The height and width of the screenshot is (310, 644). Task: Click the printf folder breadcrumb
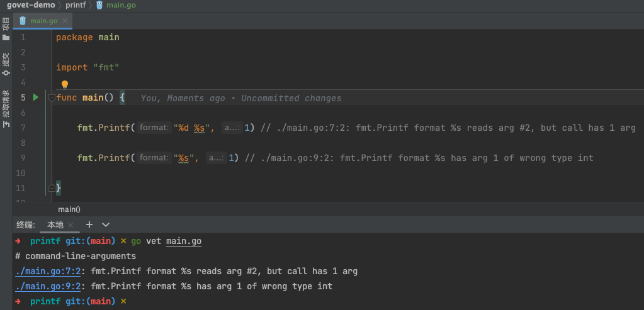pos(76,5)
